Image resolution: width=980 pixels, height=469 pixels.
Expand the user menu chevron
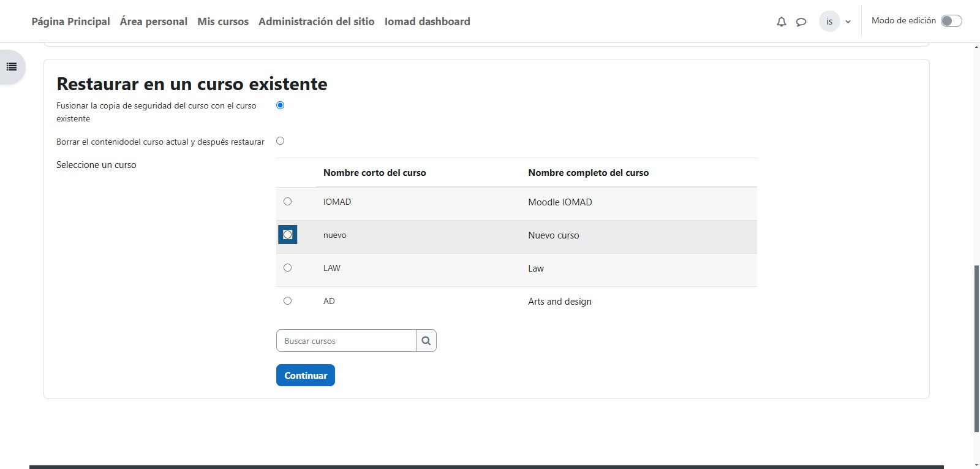coord(848,22)
